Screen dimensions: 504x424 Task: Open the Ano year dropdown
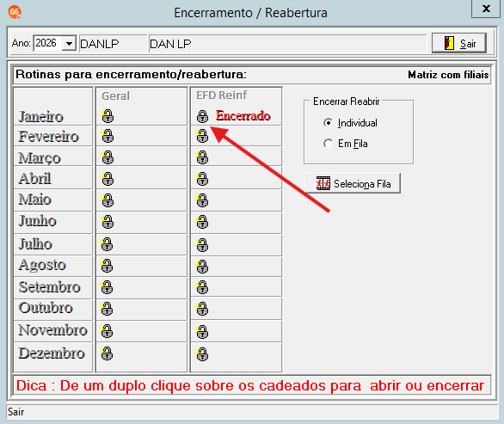coord(69,43)
